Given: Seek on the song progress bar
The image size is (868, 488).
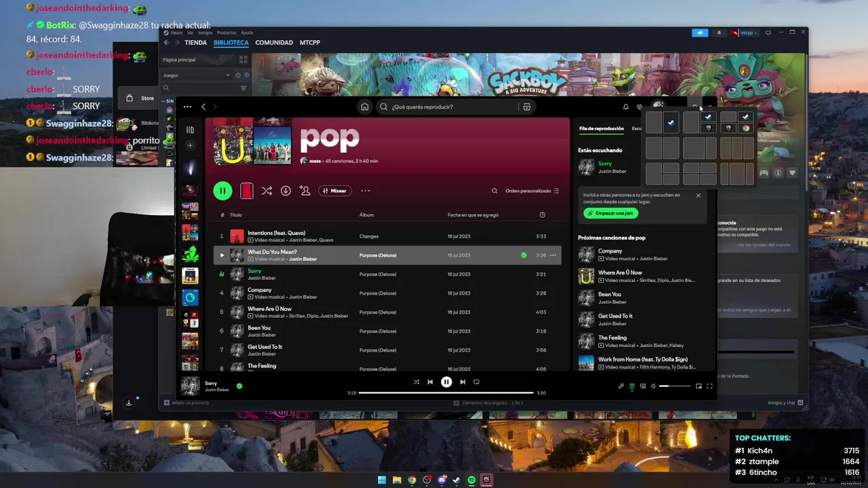Looking at the screenshot, I should (x=446, y=392).
